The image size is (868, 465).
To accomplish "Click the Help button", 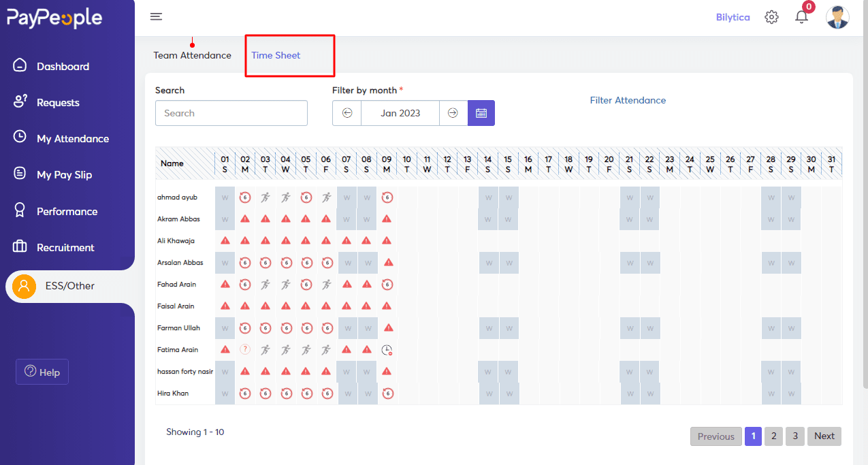I will (x=42, y=372).
